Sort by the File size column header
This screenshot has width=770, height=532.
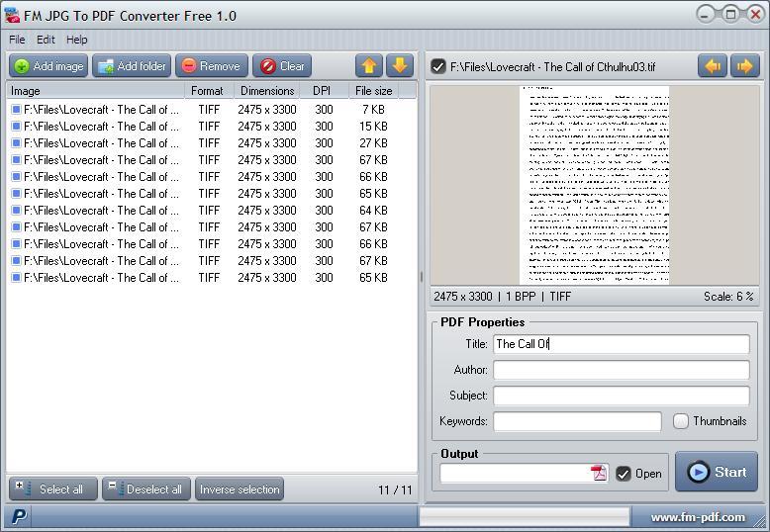coord(374,91)
